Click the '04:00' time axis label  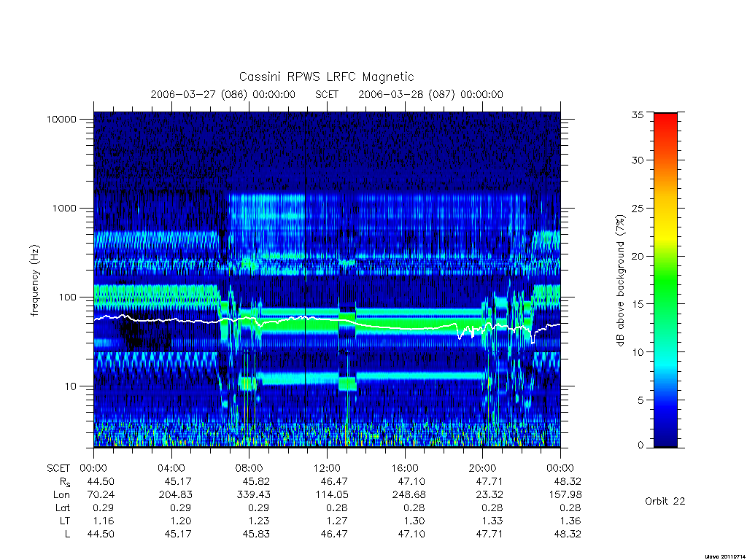pyautogui.click(x=171, y=468)
